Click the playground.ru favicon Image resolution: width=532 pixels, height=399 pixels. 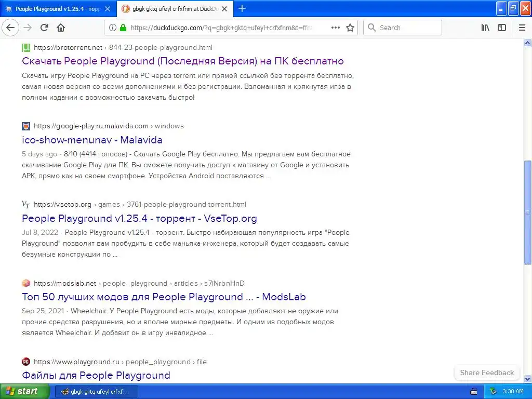(x=26, y=362)
